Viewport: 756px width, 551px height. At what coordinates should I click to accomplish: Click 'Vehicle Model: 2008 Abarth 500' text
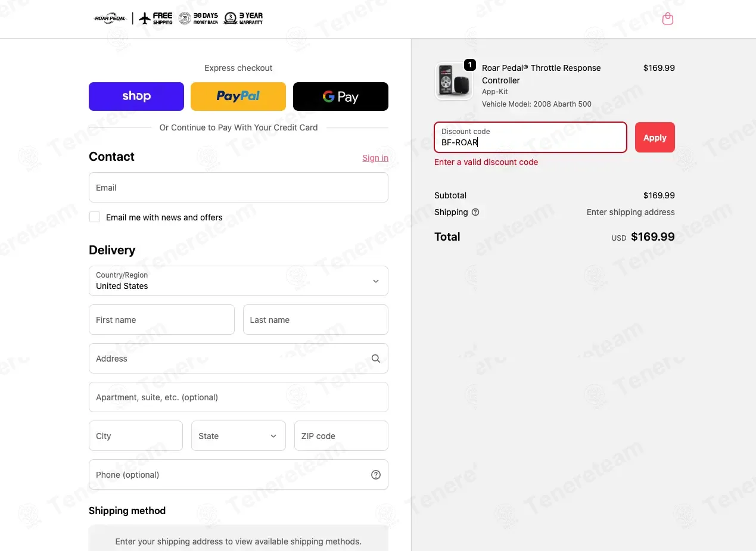(x=537, y=104)
